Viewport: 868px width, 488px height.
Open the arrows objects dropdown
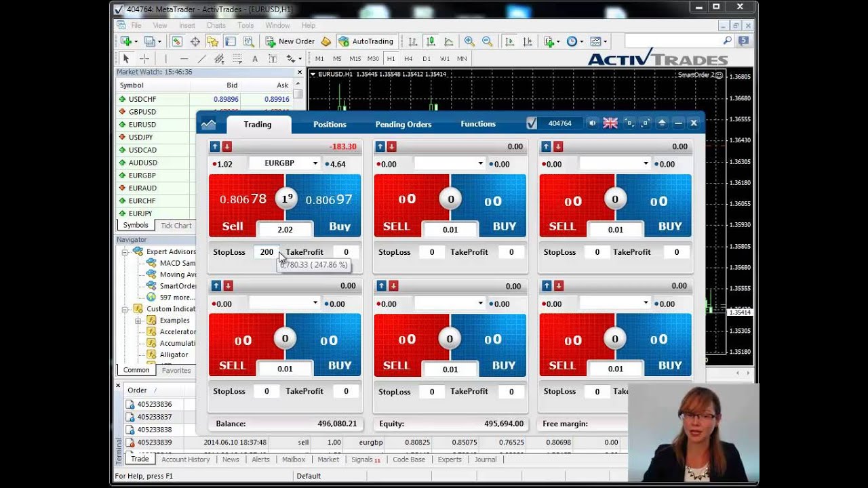(300, 58)
